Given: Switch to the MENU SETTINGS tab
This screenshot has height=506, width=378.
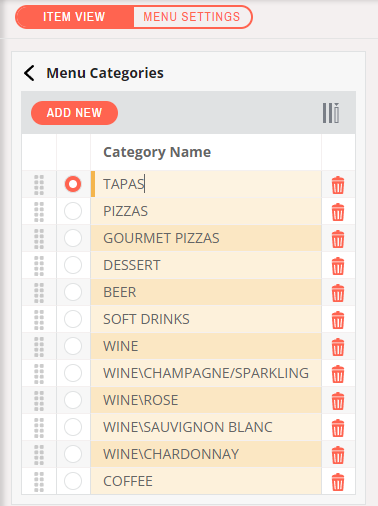Looking at the screenshot, I should click(x=192, y=17).
